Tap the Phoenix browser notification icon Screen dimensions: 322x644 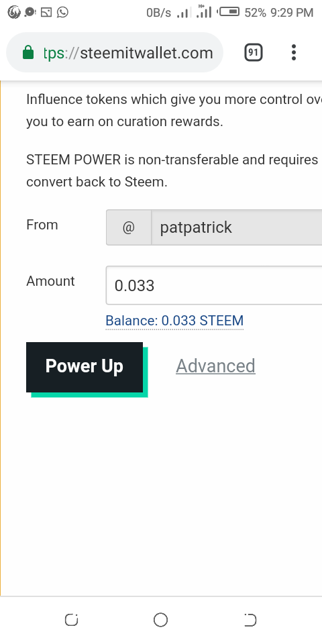coord(13,12)
